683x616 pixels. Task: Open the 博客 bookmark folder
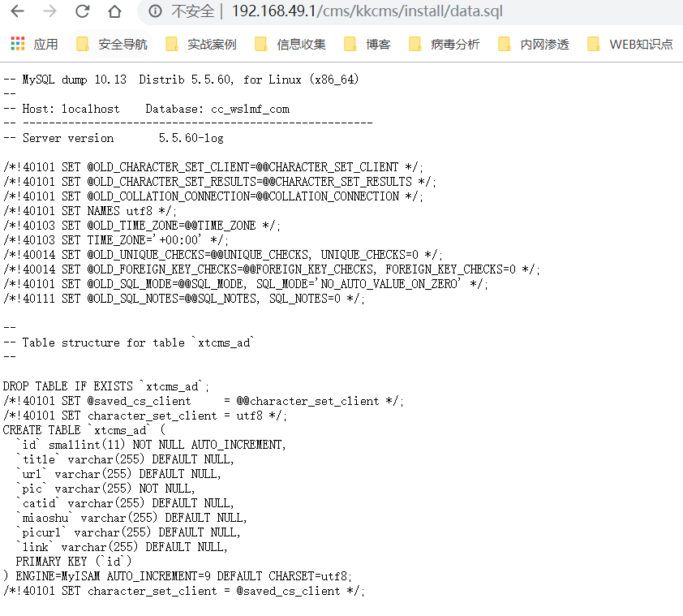(x=367, y=44)
